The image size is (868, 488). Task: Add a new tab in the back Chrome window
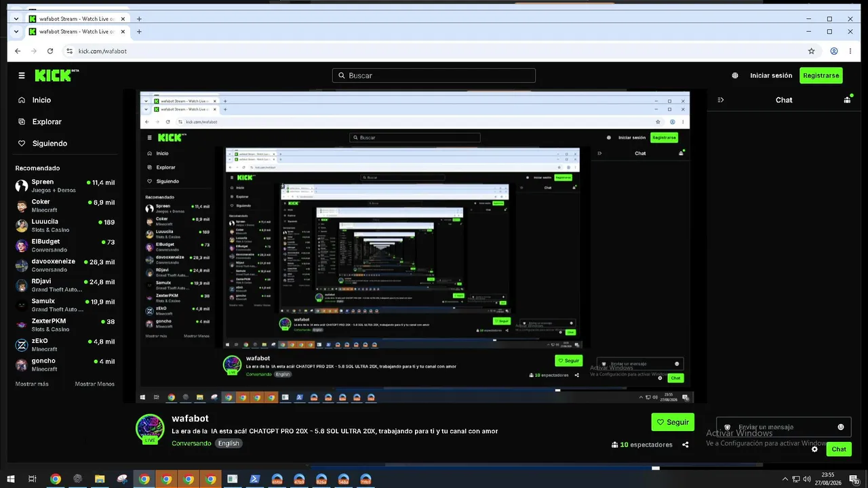pos(139,18)
